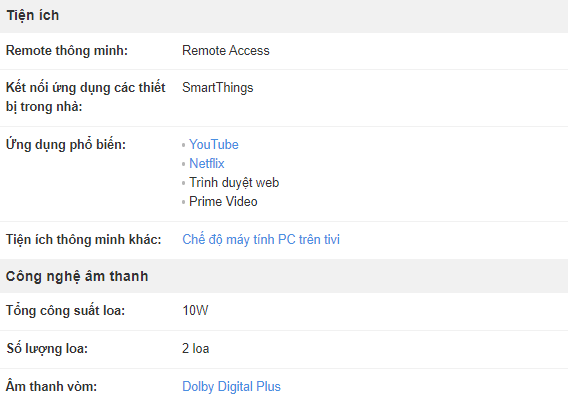Click the Remote thông minh label

pos(67,50)
